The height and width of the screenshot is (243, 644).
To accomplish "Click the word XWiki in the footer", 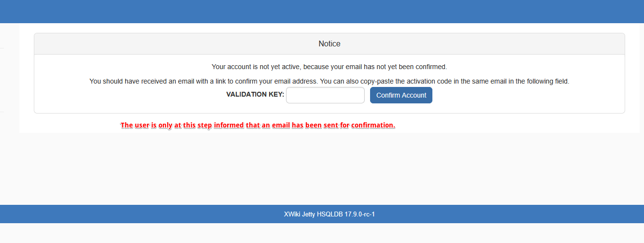I will coord(292,214).
